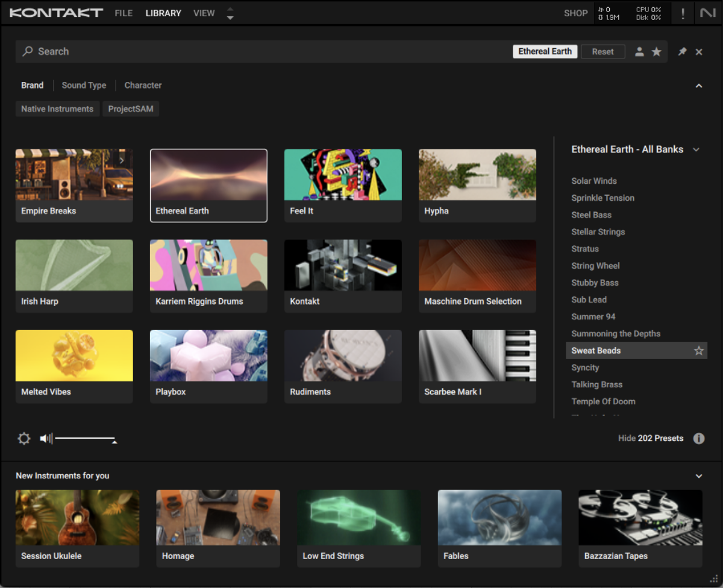The width and height of the screenshot is (723, 588).
Task: Select the Stellar Strings preset
Action: [x=598, y=232]
